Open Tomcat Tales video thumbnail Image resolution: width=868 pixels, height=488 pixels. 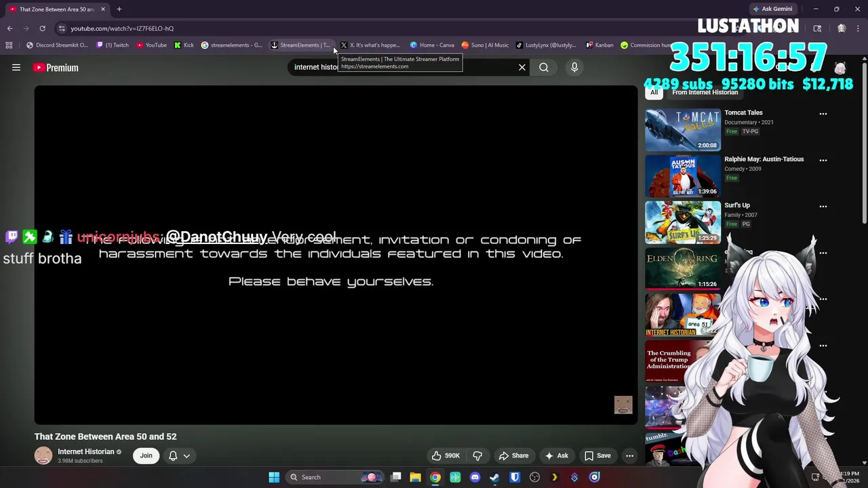[683, 129]
